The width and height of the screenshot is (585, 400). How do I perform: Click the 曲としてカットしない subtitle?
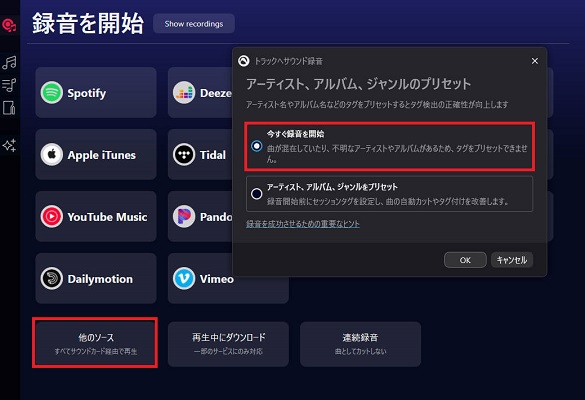tap(360, 351)
